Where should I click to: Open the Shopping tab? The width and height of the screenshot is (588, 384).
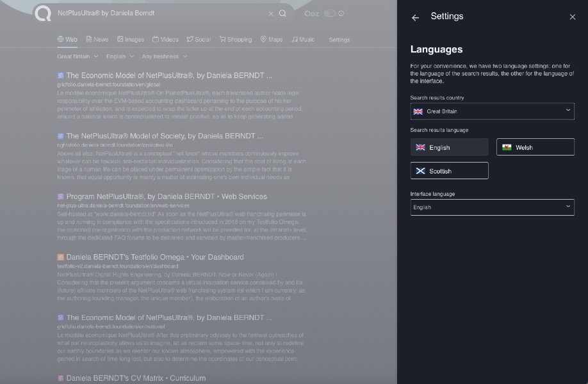click(x=236, y=39)
